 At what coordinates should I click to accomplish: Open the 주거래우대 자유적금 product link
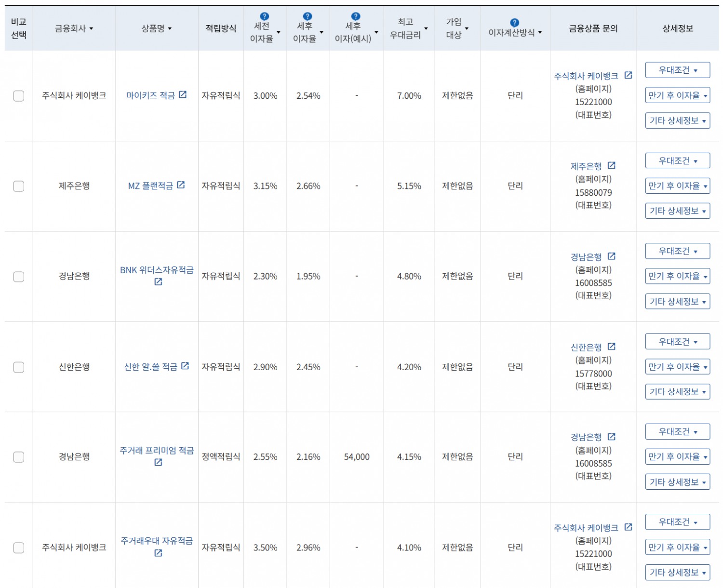[157, 541]
